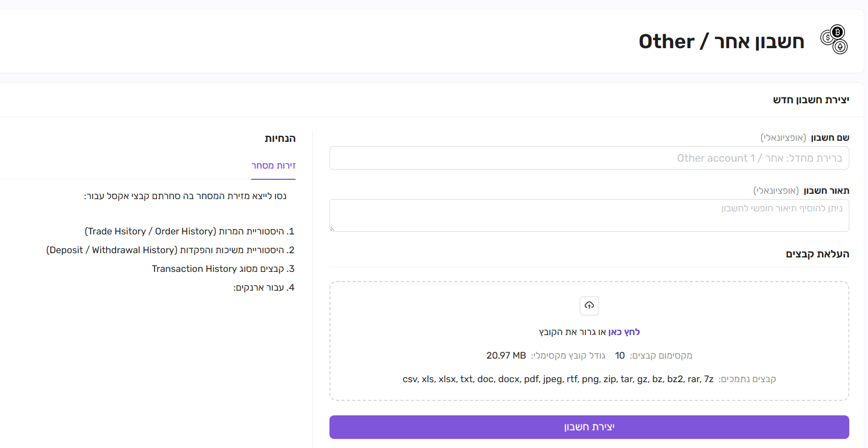Image resolution: width=868 pixels, height=448 pixels.
Task: Click the account description textarea
Action: coord(589,215)
